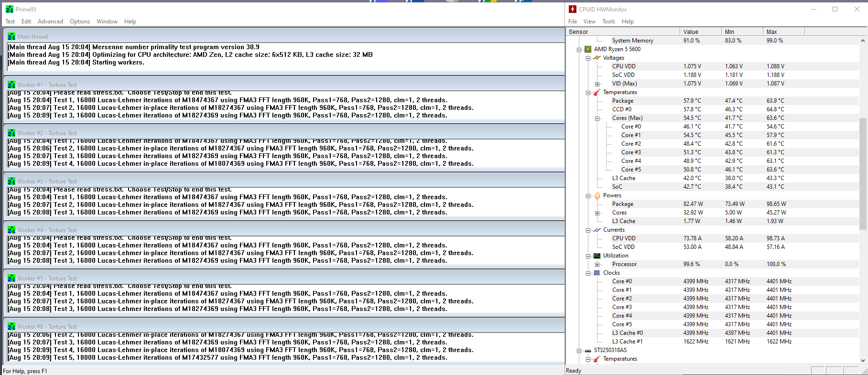Collapse the Temperatures node under AMD Ryzen

coord(588,92)
